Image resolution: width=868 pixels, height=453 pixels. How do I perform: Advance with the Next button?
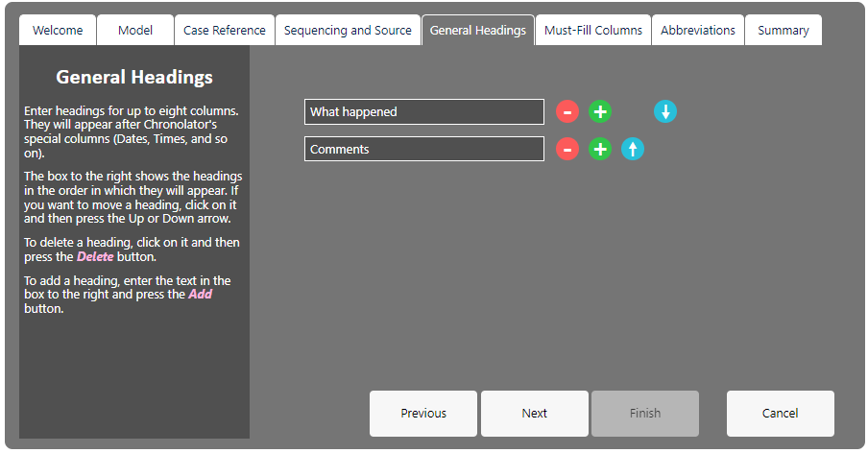coord(535,414)
